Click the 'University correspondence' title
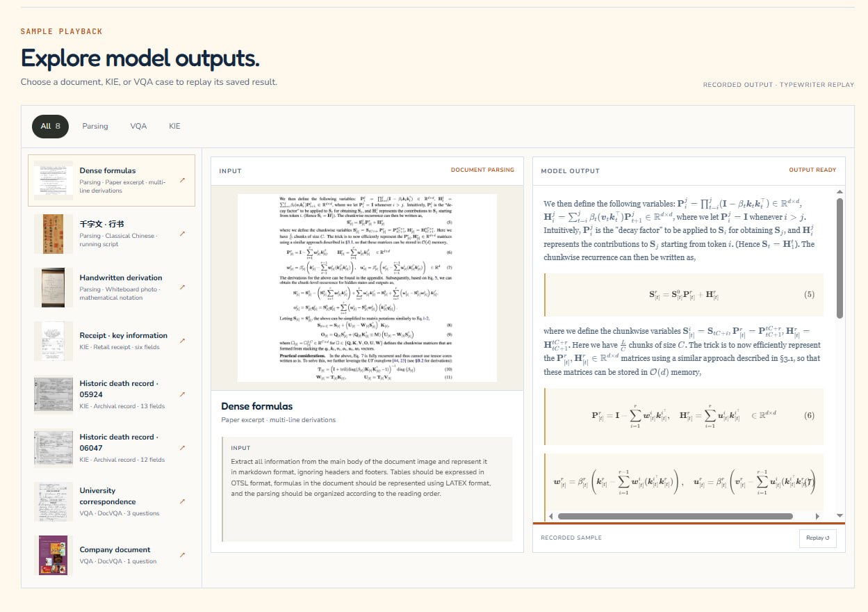 [x=108, y=496]
